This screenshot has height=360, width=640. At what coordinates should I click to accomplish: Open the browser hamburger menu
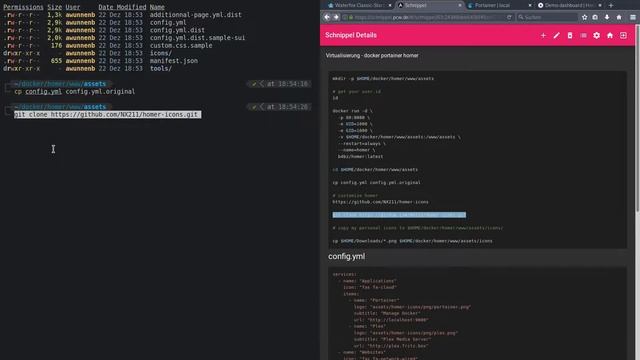pos(633,17)
